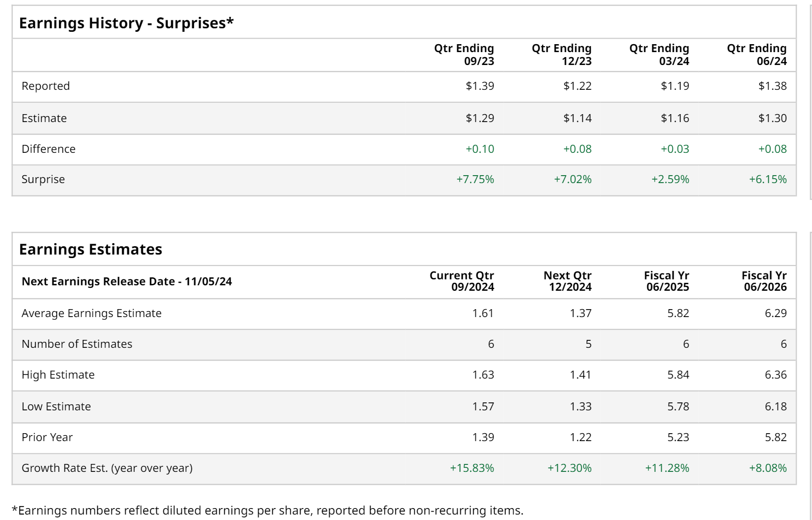Click the $1.16 estimate for 03/24

click(675, 118)
